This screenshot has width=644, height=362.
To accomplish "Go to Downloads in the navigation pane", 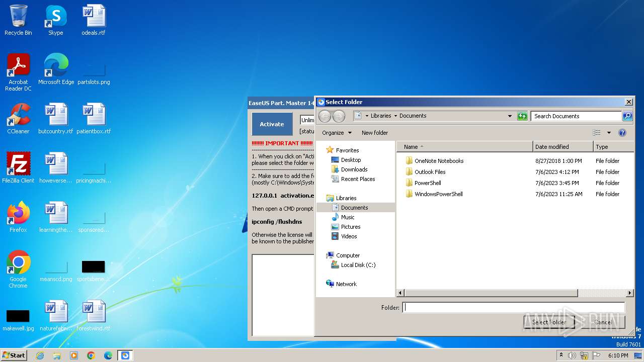I will pyautogui.click(x=354, y=169).
